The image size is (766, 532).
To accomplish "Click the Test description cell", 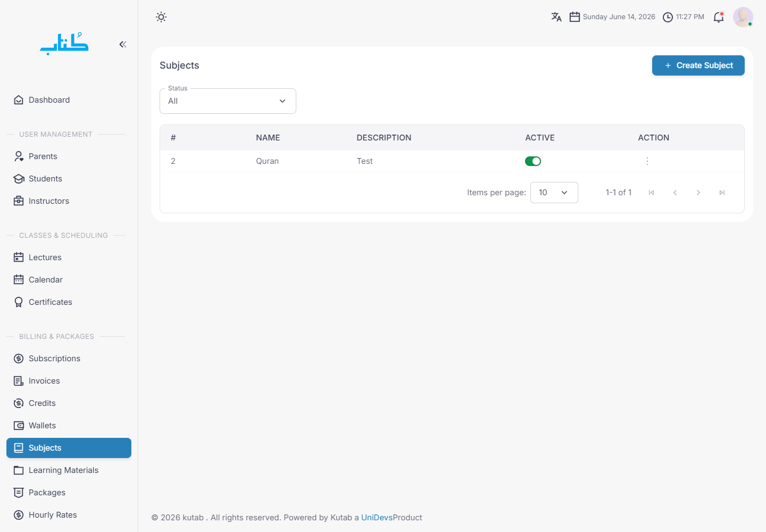I will (x=365, y=161).
